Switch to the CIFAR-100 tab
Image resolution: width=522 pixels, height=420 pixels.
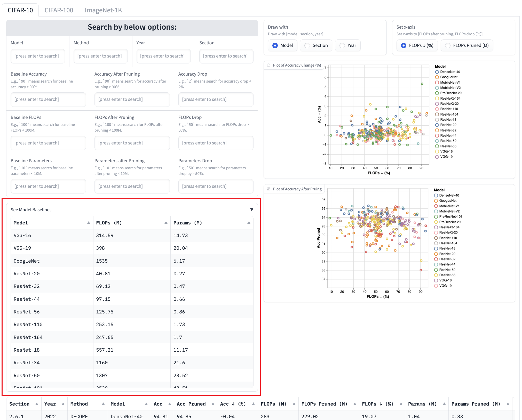coord(59,10)
